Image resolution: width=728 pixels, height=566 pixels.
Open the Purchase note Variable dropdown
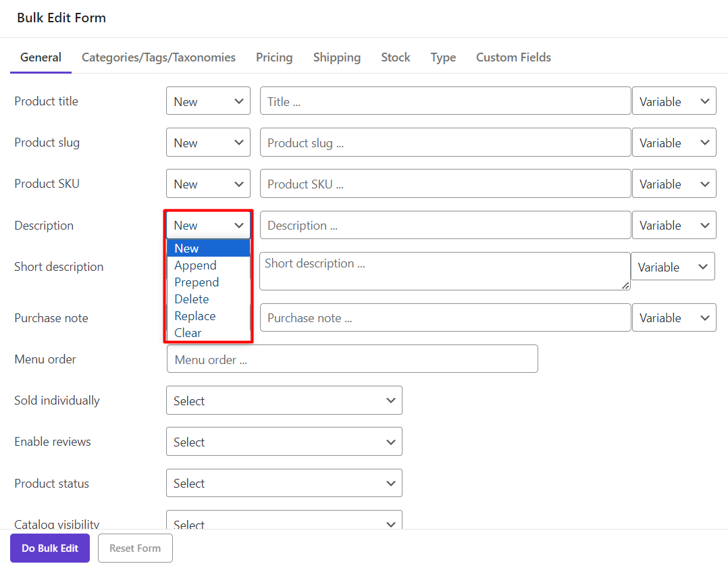coord(673,318)
